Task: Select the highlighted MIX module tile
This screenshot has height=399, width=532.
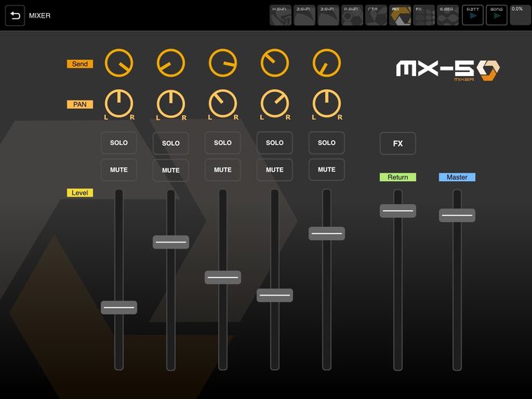Action: tap(400, 15)
